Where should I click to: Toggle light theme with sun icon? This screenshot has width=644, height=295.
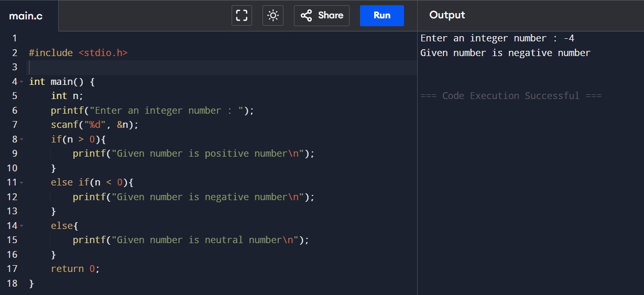[x=273, y=16]
